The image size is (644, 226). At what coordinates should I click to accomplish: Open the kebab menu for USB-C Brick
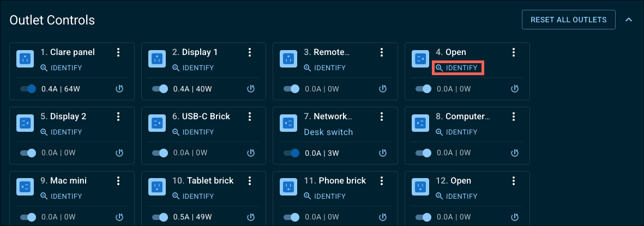tap(250, 117)
